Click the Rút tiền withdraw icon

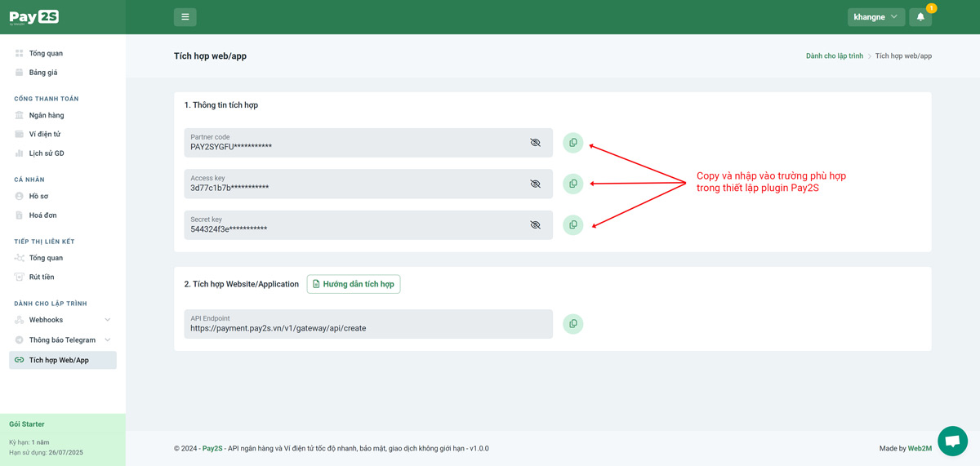click(20, 277)
